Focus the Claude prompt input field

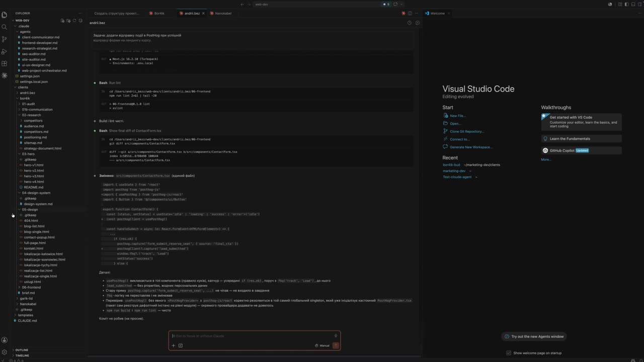(252, 336)
